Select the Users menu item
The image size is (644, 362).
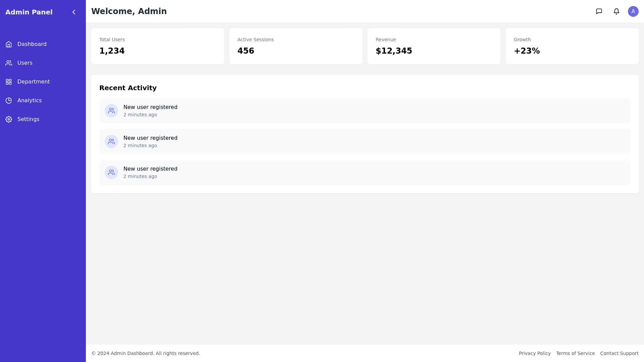pos(25,63)
